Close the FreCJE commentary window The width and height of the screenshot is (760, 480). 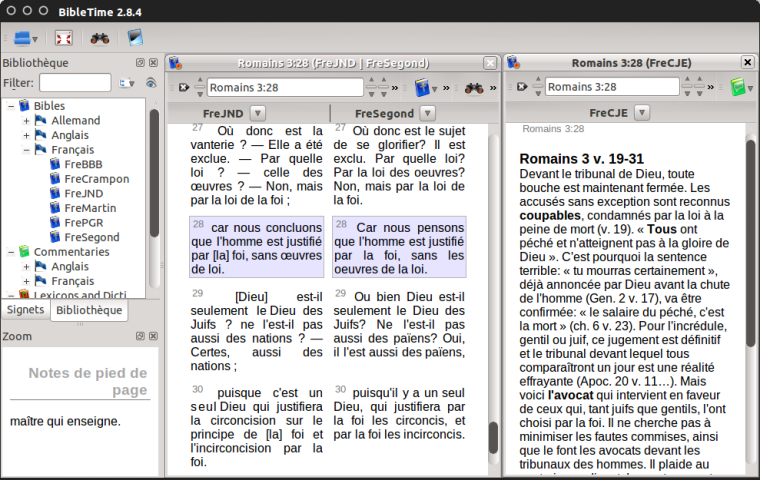747,62
